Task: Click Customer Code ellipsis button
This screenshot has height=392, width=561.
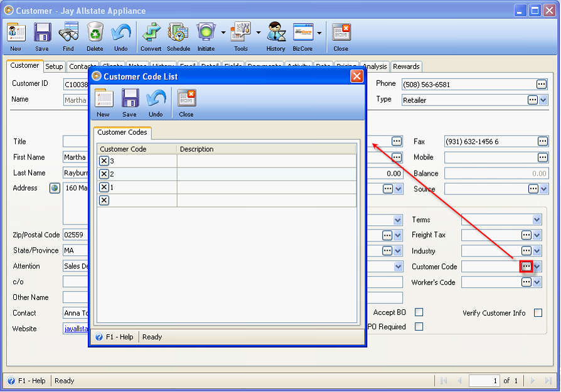Action: pos(526,267)
